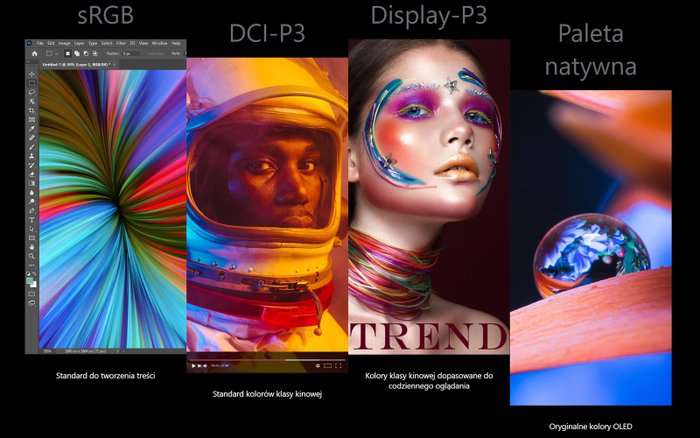Click the video progress seek bar
Screen dimensions: 700x438
pos(267,360)
